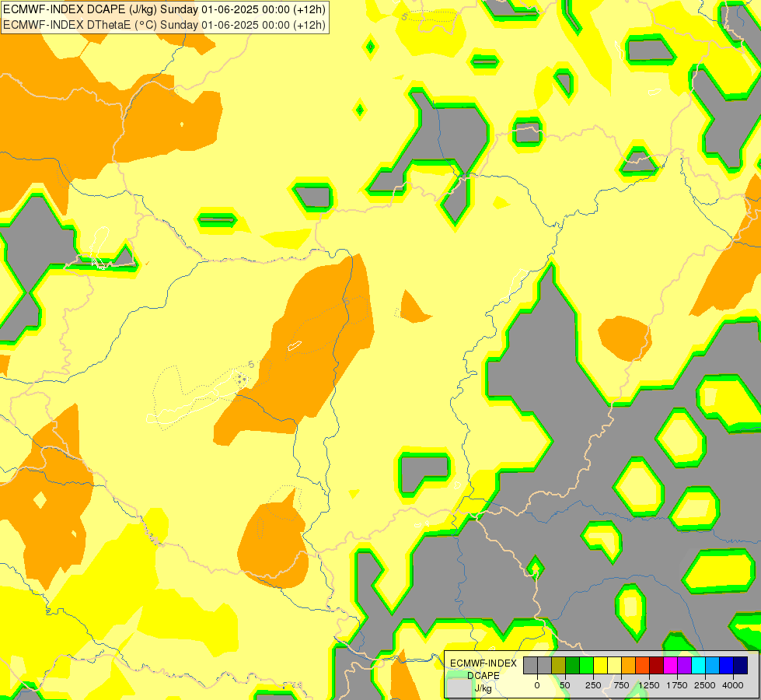Screen dimensions: 761x700
Task: Click the legend 'ECMWF-INDEX' label
Action: 483,663
